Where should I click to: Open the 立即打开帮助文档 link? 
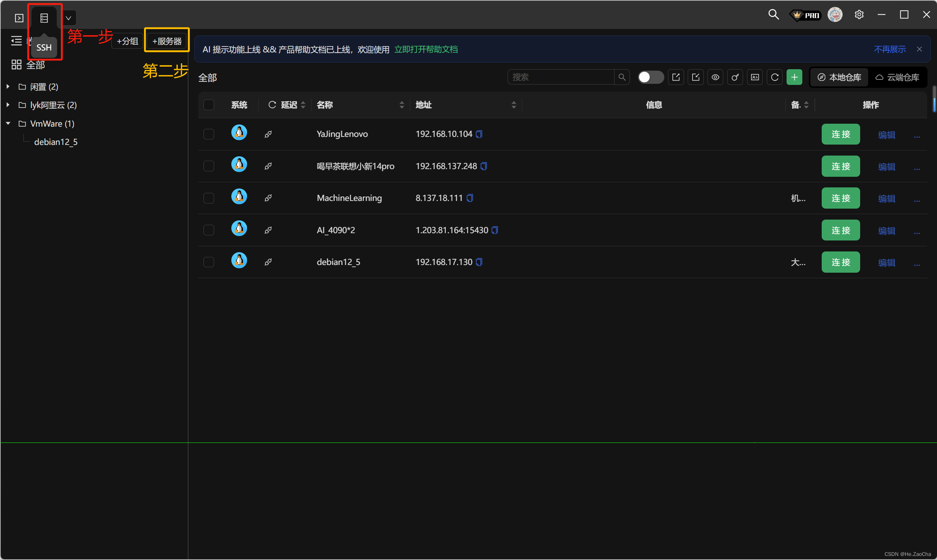[x=426, y=49]
